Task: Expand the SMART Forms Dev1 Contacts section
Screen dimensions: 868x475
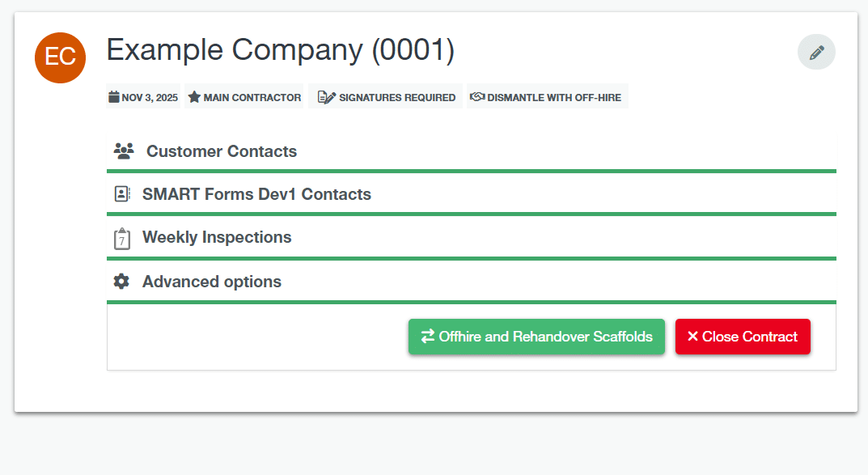Action: (256, 194)
